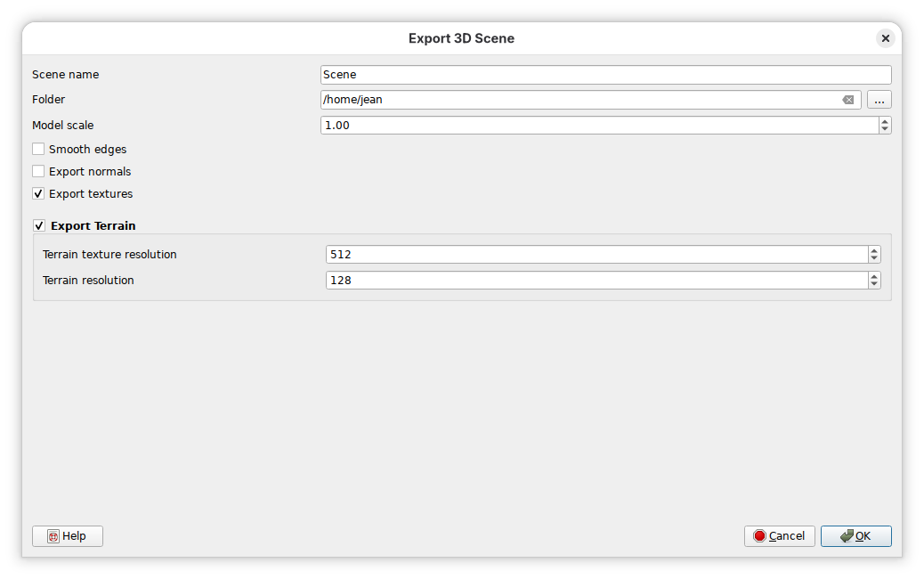924x579 pixels.
Task: Step down the Terrain resolution value
Action: coord(874,284)
